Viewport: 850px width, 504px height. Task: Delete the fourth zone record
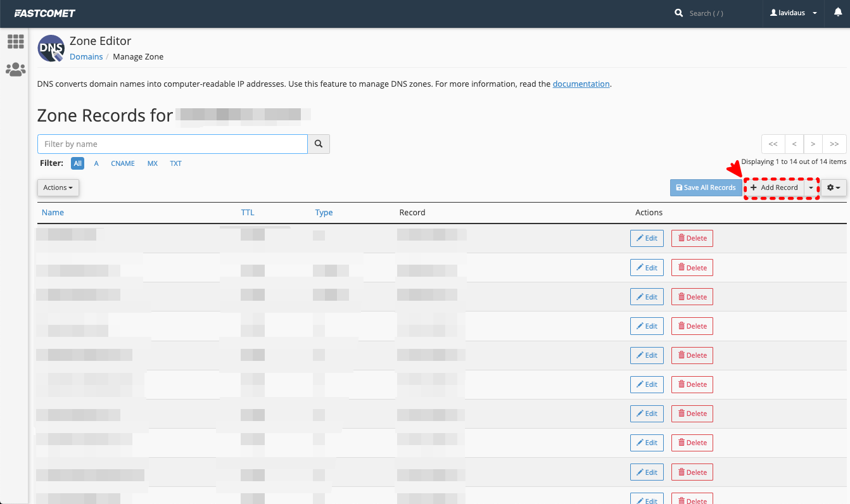click(692, 326)
